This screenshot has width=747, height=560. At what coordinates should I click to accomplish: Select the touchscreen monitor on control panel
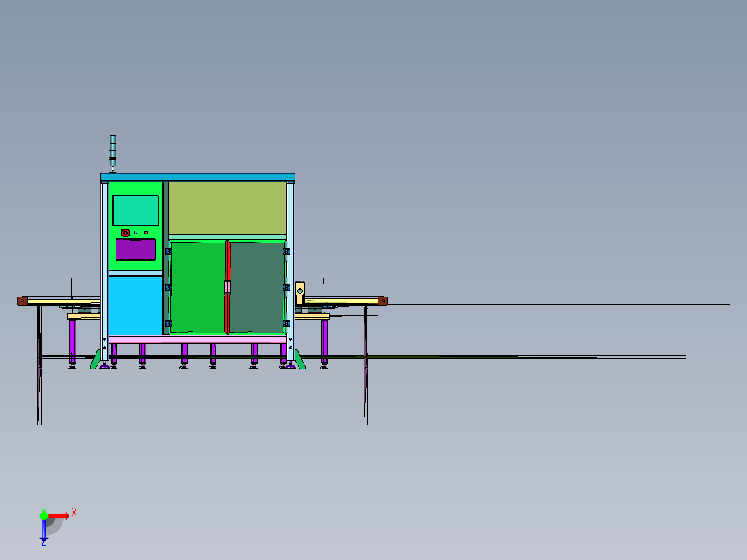pyautogui.click(x=136, y=210)
